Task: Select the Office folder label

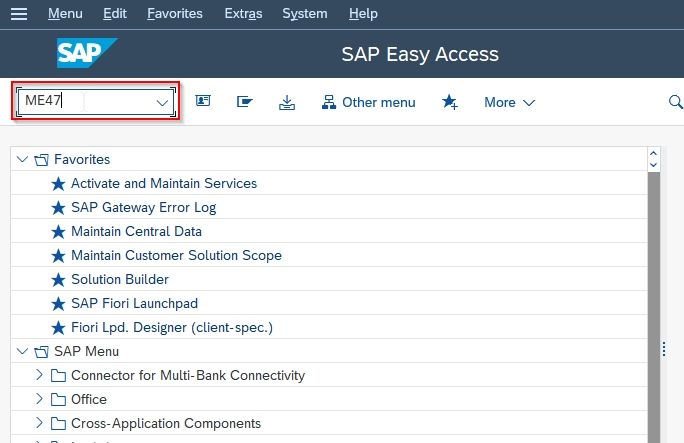Action: 89,399
